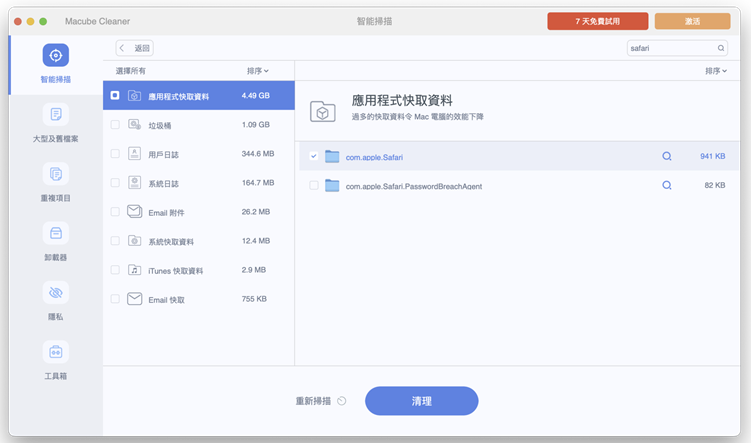
Task: Click the 清理 clean button
Action: pos(421,401)
